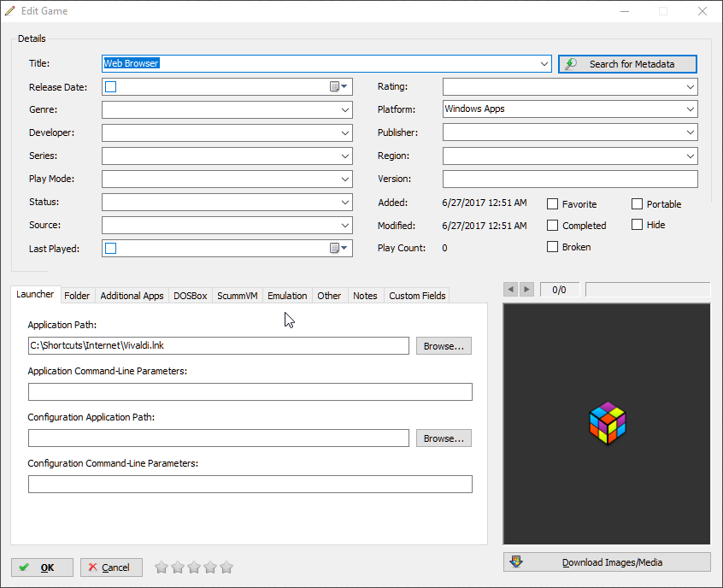The image size is (723, 588).
Task: Expand the Platform dropdown
Action: tap(690, 109)
